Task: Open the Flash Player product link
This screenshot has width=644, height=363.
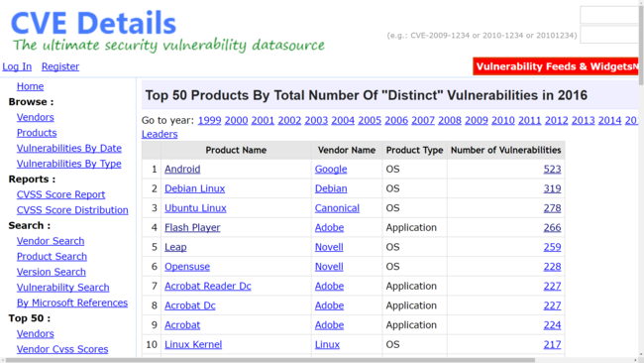Action: pyautogui.click(x=192, y=227)
